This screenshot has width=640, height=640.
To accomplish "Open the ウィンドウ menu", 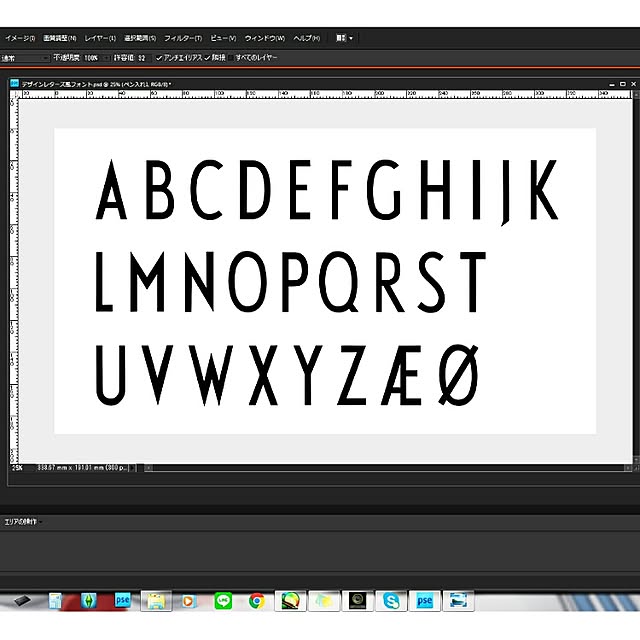I will pyautogui.click(x=264, y=38).
